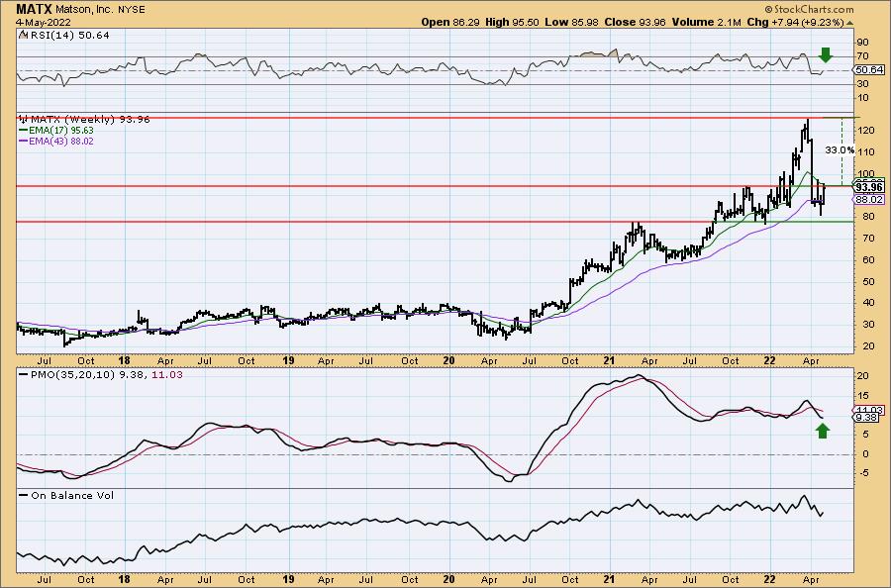Click the 'EMA(17) 95.63' legend text
Screen dimensions: 891x588
pyautogui.click(x=61, y=131)
